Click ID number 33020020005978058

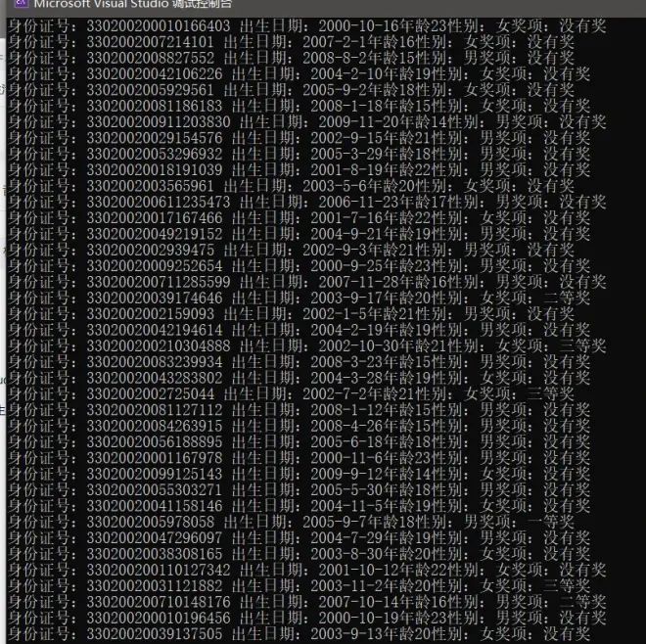click(155, 522)
